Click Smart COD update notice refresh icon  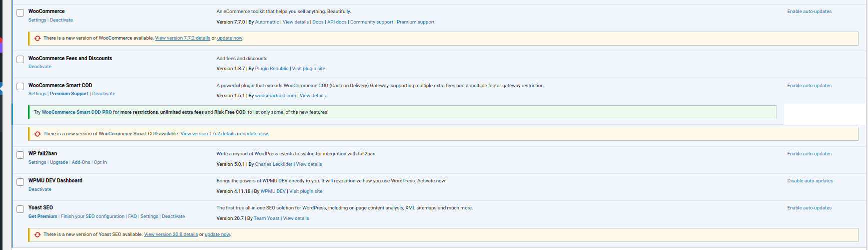point(38,134)
